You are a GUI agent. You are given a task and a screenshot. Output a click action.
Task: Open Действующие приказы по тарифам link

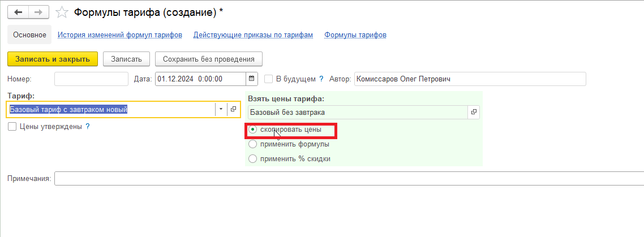253,35
